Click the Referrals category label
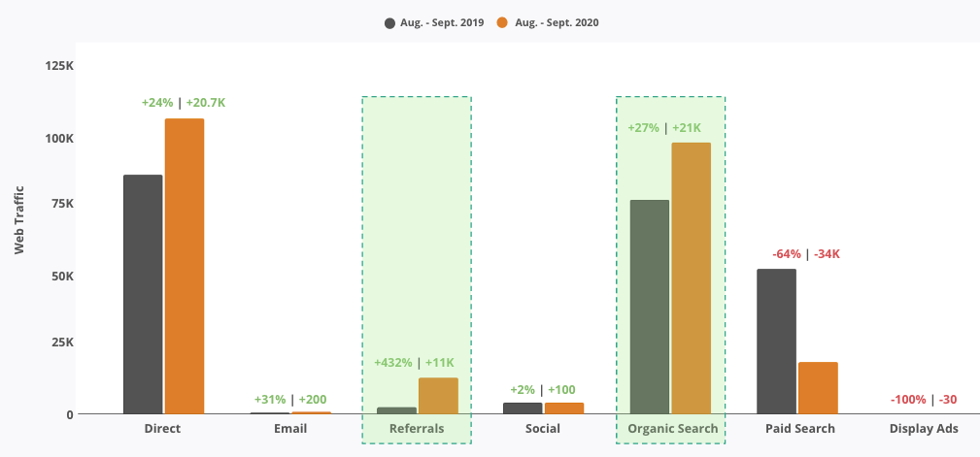The width and height of the screenshot is (980, 457). click(417, 428)
